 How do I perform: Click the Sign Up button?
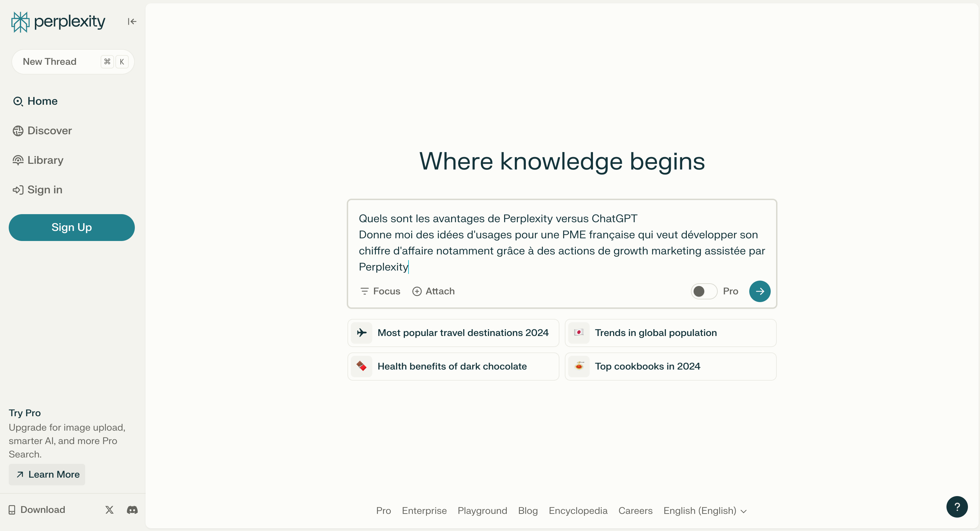coord(71,227)
